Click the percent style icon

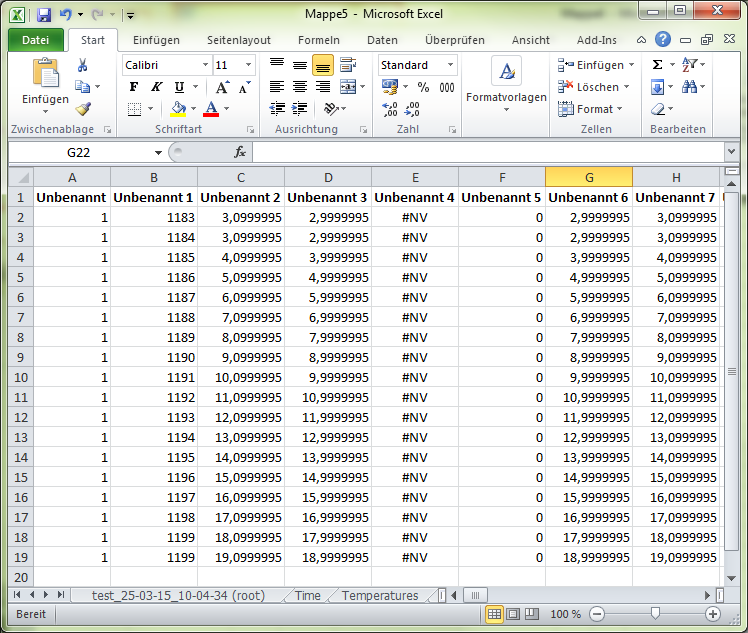tap(423, 87)
